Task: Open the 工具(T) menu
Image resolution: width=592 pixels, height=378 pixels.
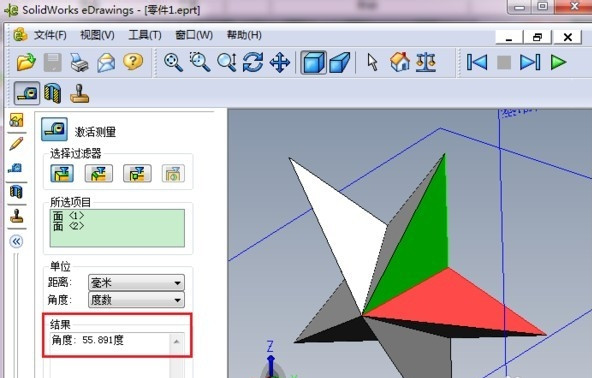Action: 145,35
